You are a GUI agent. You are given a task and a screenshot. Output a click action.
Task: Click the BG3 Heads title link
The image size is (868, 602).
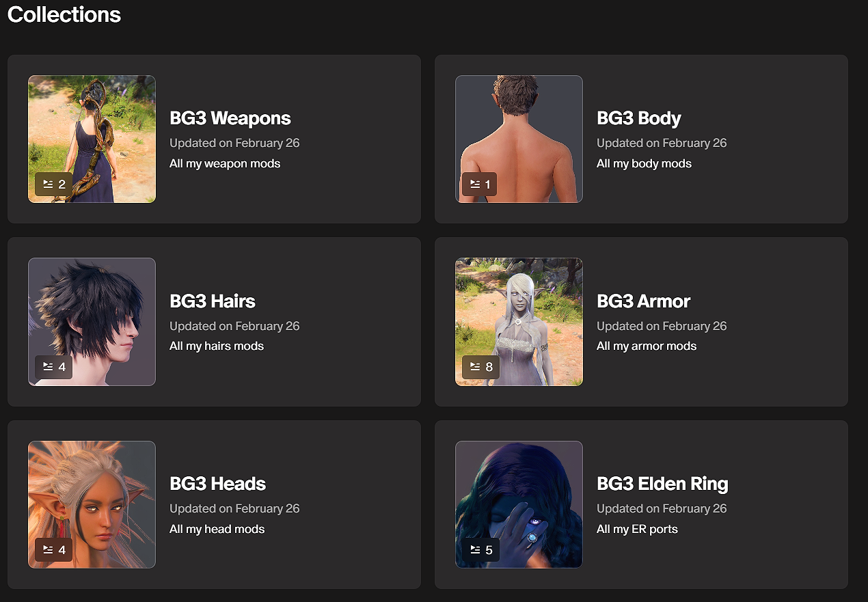[218, 484]
